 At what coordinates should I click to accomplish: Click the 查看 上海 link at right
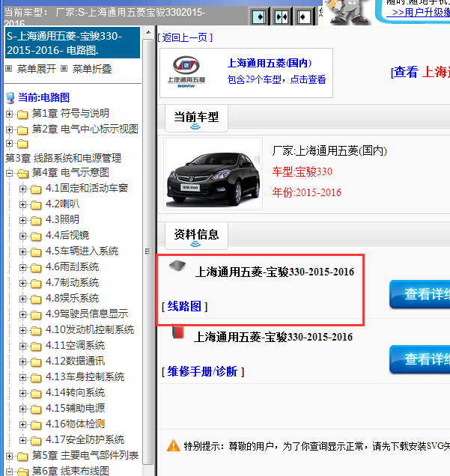tap(420, 73)
